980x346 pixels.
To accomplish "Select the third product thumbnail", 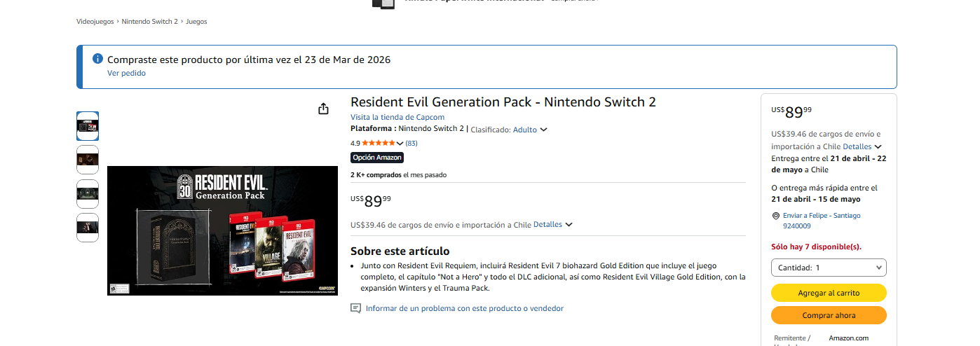I will click(x=88, y=194).
